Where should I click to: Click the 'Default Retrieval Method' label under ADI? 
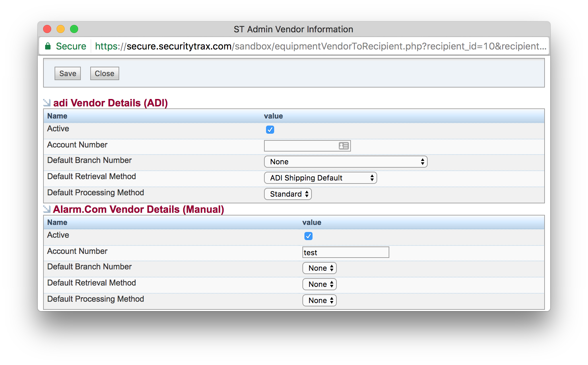[x=92, y=176]
